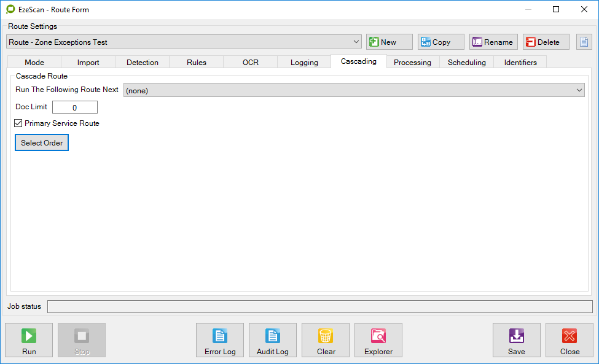Uncheck Primary Service Route checkbox

(18, 123)
